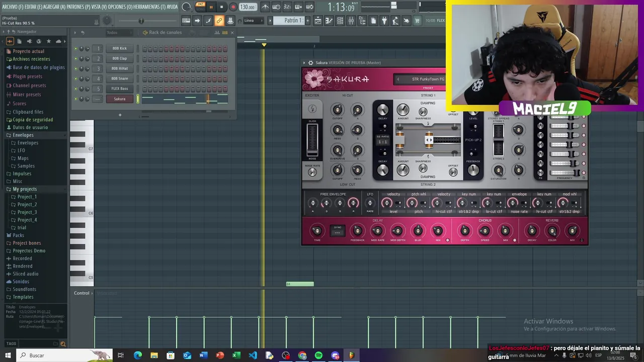Open the Channel rack view icon
Screen dimensions: 644x362
coord(340,21)
